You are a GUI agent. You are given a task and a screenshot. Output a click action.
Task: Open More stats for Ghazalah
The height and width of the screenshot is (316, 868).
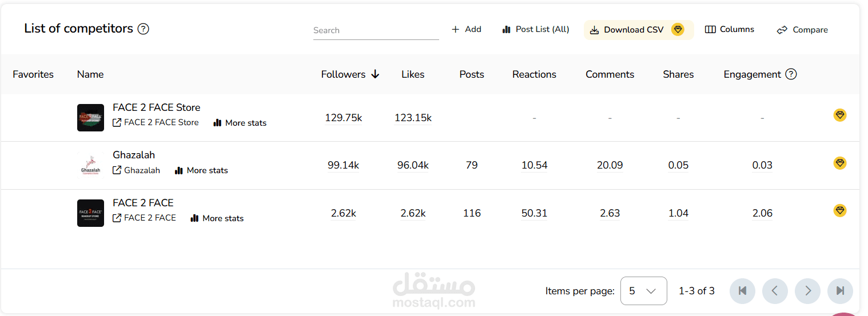(201, 170)
